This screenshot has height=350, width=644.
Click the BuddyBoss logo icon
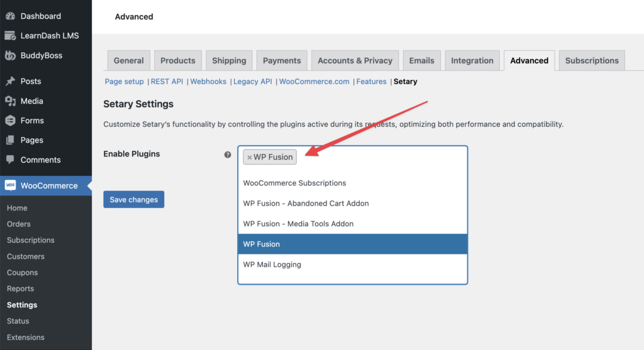10,55
